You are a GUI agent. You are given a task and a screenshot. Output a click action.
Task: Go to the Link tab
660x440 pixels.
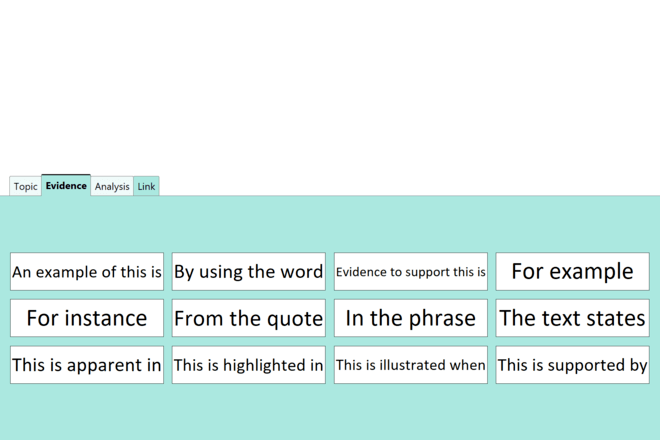click(x=146, y=187)
